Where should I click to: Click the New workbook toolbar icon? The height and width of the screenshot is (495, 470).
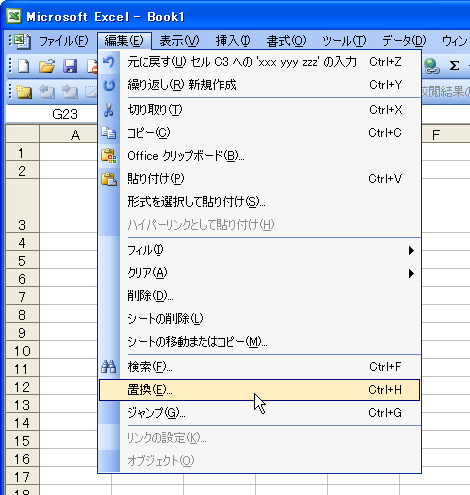coord(23,66)
